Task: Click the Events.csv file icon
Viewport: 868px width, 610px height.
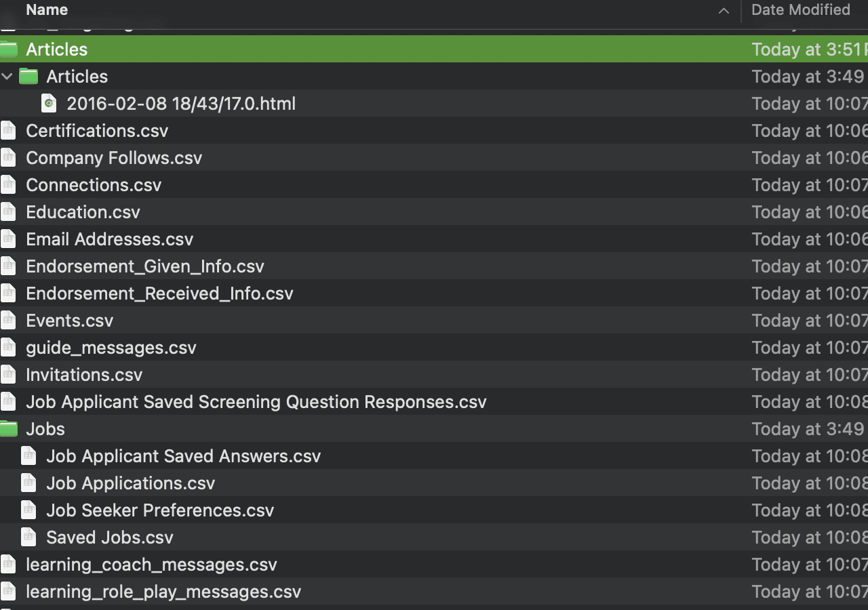Action: (x=8, y=321)
